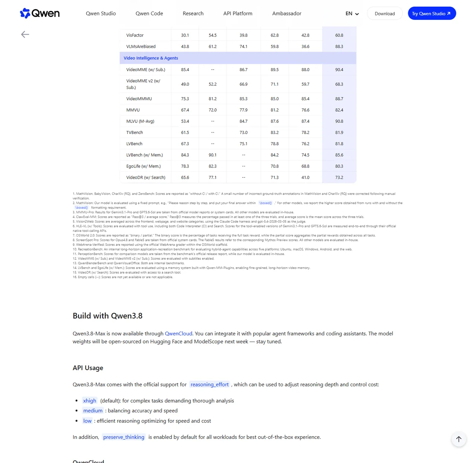This screenshot has height=463, width=476.
Task: Select the VideoDR (w/ Search) row label
Action: [x=146, y=178]
